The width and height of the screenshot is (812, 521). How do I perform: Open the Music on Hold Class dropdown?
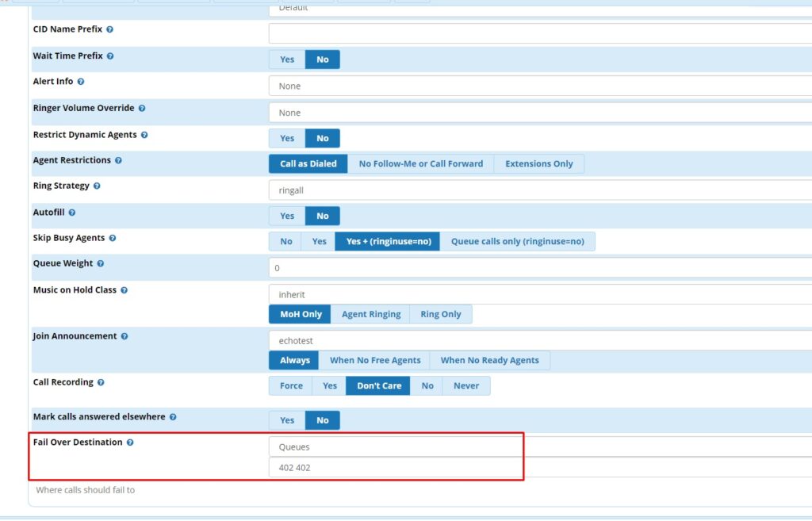pyautogui.click(x=539, y=294)
